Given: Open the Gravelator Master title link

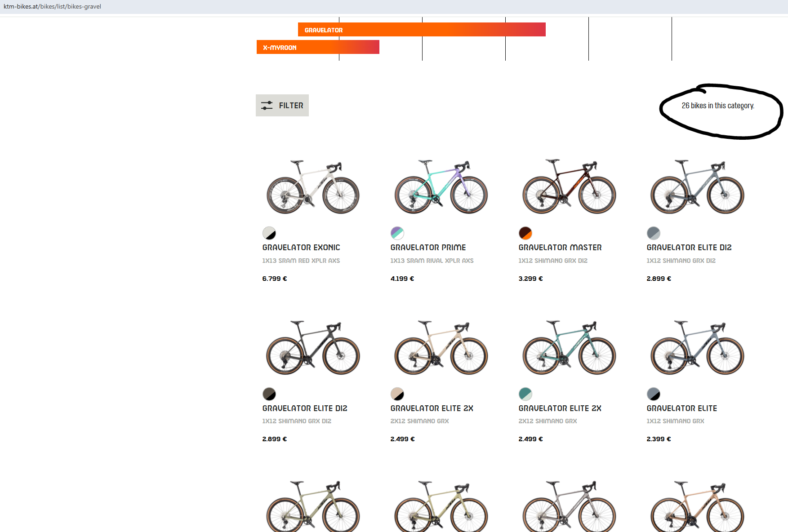Looking at the screenshot, I should (560, 248).
